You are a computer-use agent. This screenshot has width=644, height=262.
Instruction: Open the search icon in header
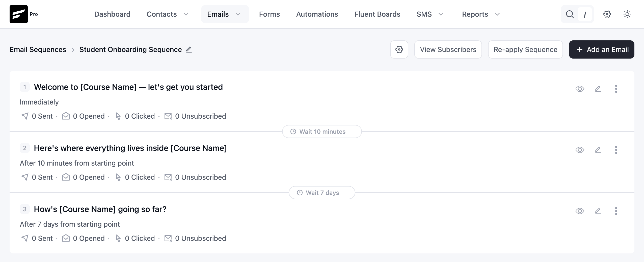tap(570, 14)
